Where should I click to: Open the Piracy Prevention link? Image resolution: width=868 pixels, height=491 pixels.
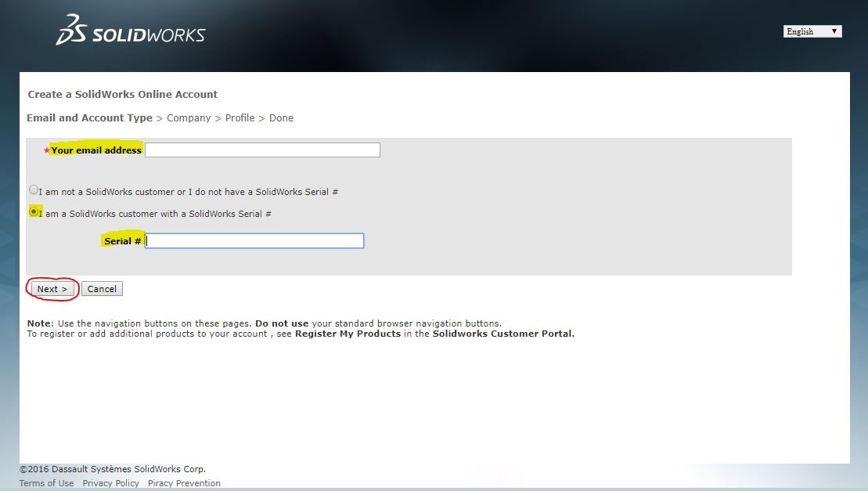184,483
